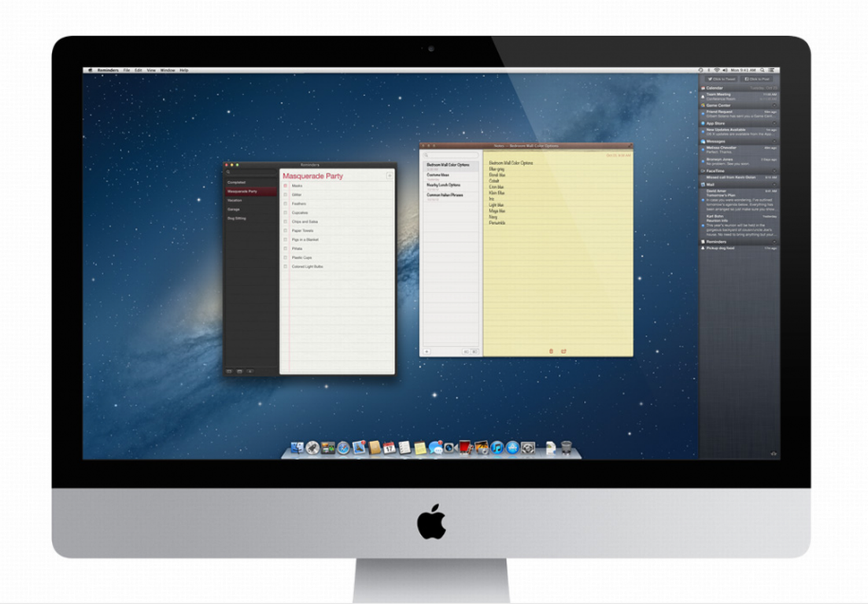Open the Trash in the dock
The height and width of the screenshot is (604, 868).
coord(566,447)
